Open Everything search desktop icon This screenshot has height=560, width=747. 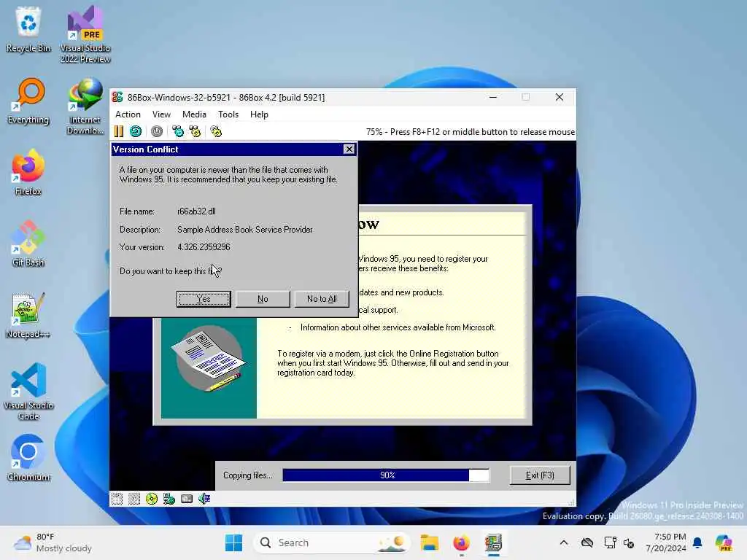tap(28, 101)
